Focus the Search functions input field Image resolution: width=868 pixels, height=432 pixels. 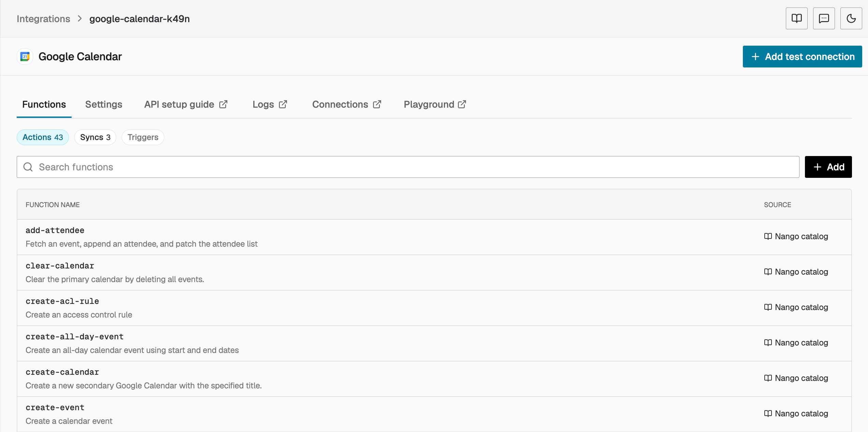tap(408, 167)
